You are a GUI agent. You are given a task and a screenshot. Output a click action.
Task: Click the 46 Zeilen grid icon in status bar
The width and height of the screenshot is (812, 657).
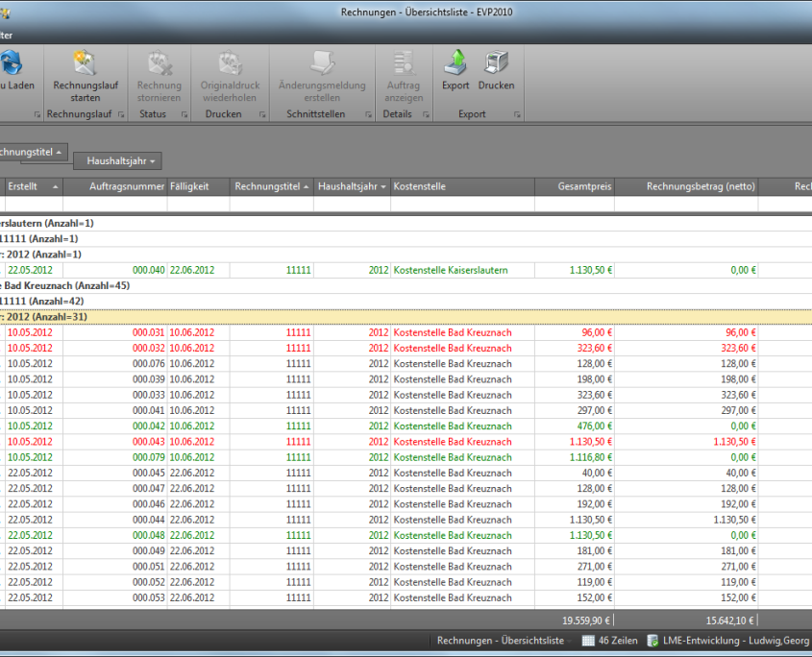588,641
